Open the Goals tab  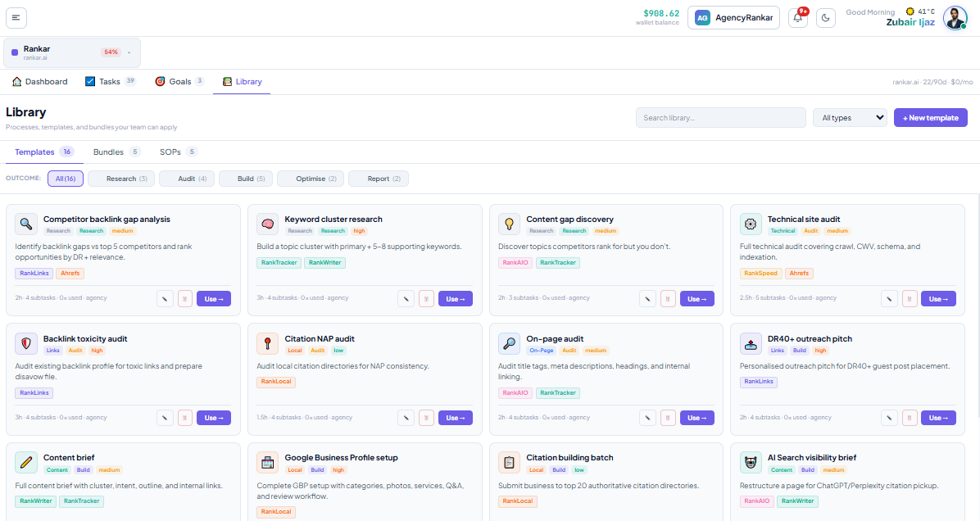click(179, 81)
